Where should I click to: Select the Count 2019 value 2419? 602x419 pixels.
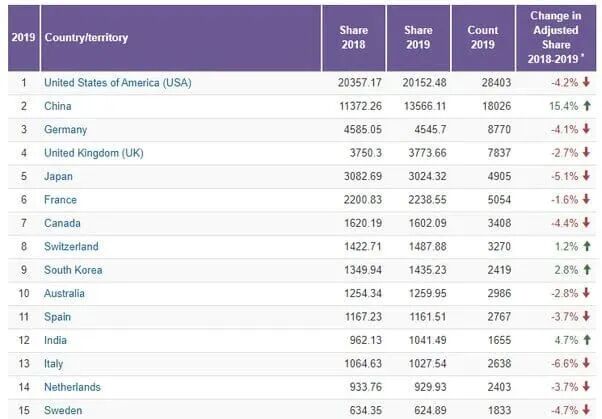tap(499, 270)
